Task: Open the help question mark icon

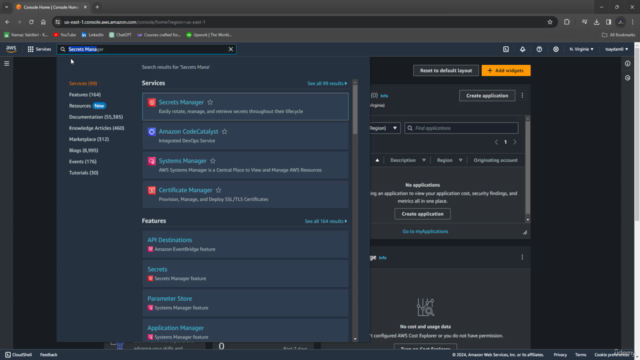Action: [539, 49]
